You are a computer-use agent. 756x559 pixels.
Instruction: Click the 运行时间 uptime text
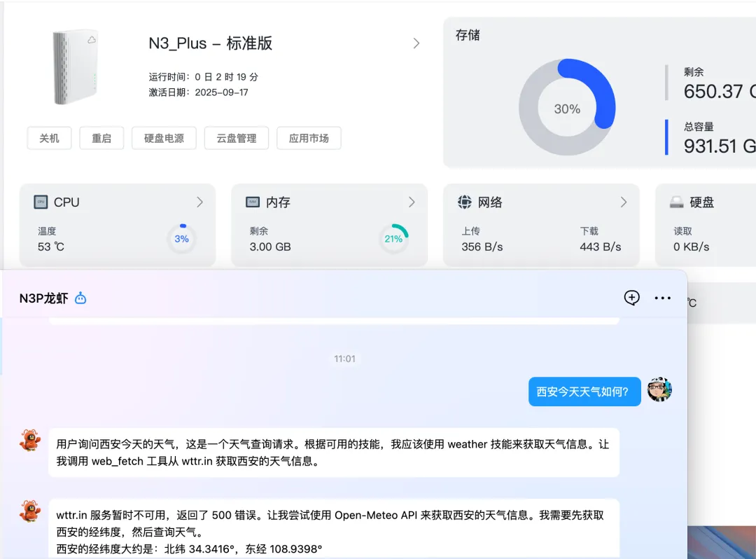coord(204,76)
